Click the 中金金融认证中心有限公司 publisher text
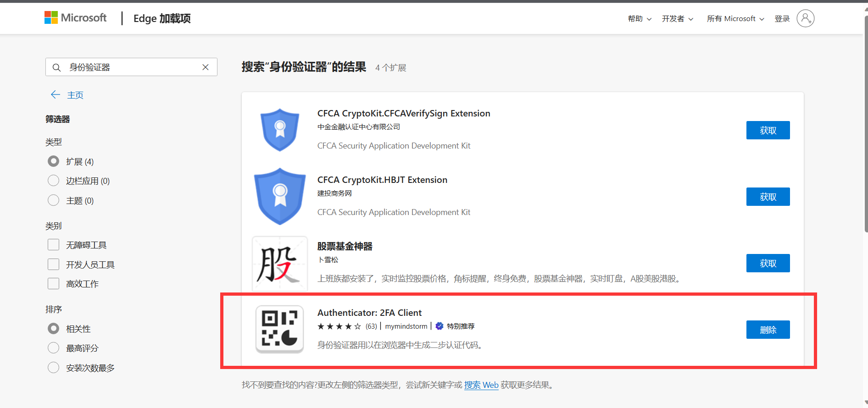 click(x=359, y=127)
